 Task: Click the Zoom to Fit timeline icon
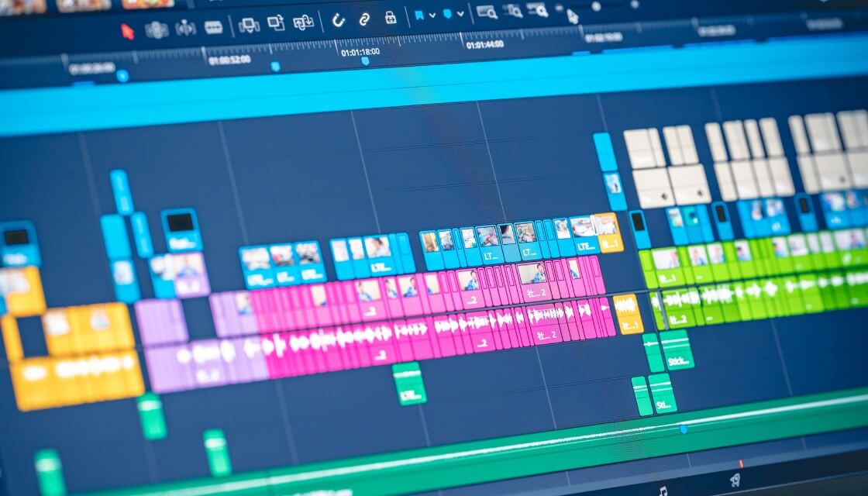(487, 12)
